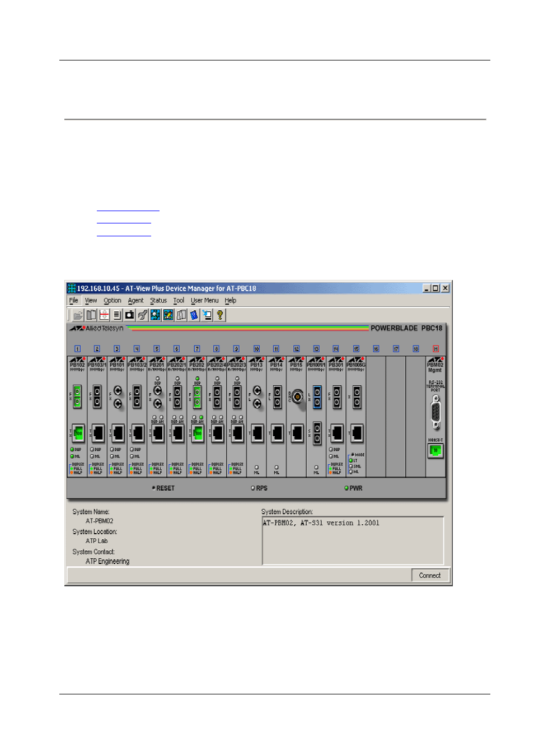This screenshot has height=756, width=534.
Task: Click the PB201 module label
Action: coord(157,364)
